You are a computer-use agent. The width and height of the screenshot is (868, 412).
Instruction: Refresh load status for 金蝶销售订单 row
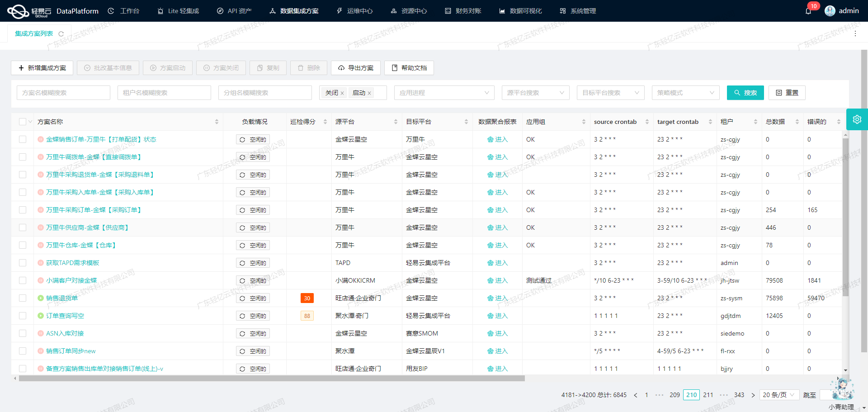pos(243,139)
